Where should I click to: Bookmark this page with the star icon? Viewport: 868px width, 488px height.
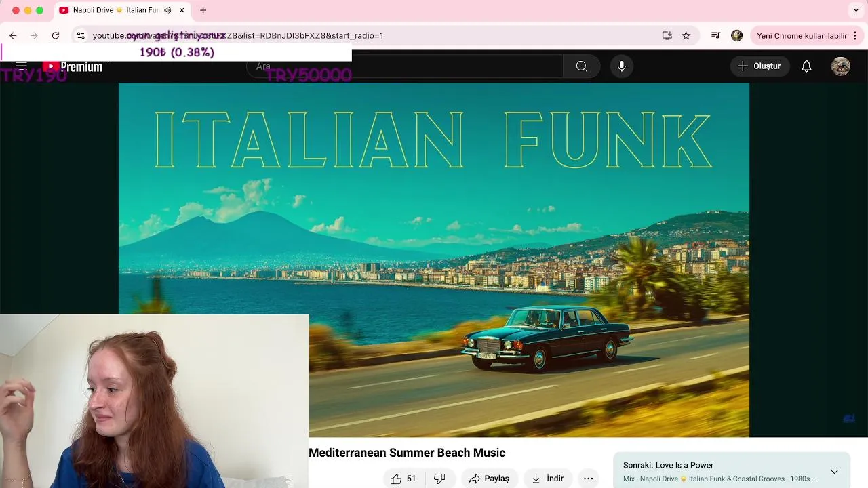click(686, 35)
